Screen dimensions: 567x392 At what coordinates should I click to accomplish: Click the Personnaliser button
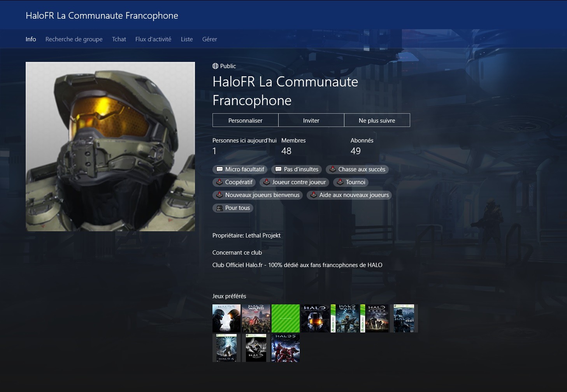pos(245,120)
